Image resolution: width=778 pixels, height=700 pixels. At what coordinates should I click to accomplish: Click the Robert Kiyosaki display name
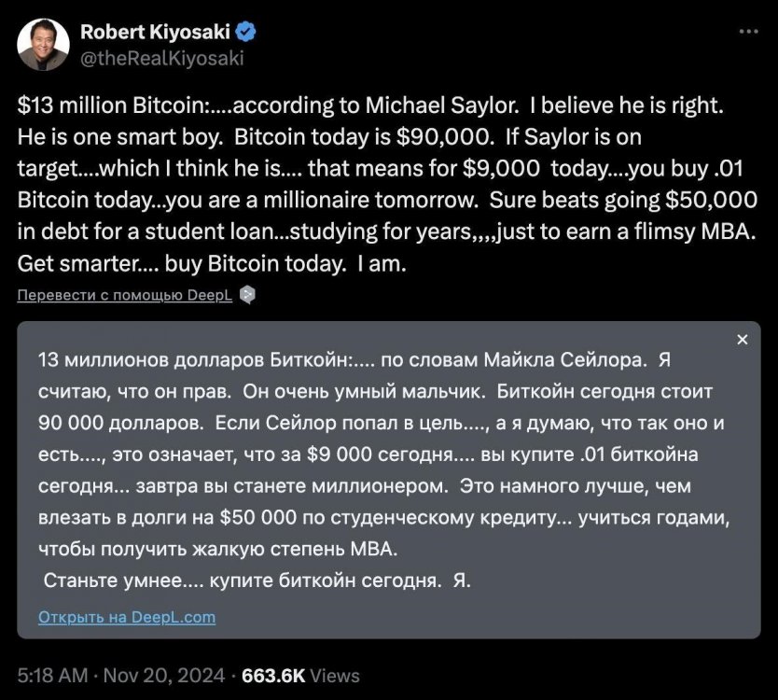click(156, 32)
